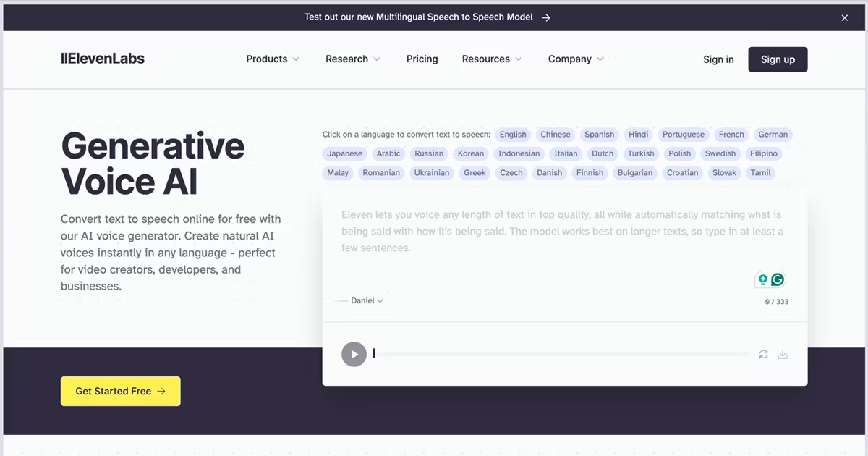This screenshot has width=868, height=456.
Task: Go to the Pricing page
Action: pyautogui.click(x=422, y=59)
